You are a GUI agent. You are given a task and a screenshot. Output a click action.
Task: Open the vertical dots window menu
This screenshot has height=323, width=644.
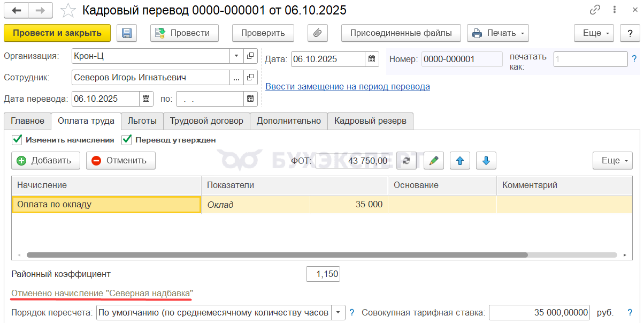(x=614, y=10)
